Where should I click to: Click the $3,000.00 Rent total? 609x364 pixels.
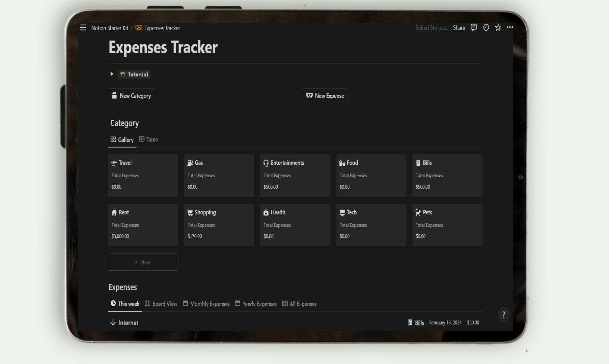point(120,236)
